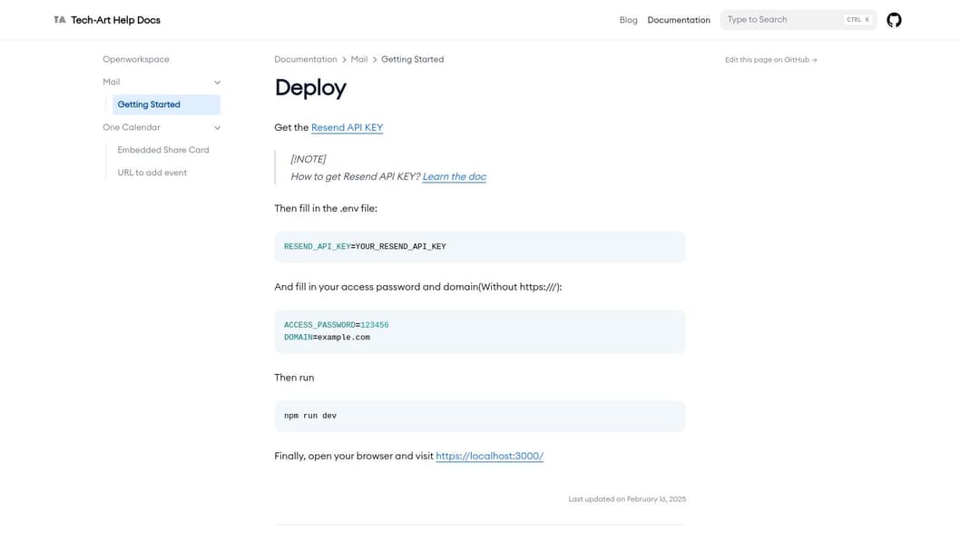Go to URL to add event page
This screenshot has height=552, width=980.
coord(152,172)
